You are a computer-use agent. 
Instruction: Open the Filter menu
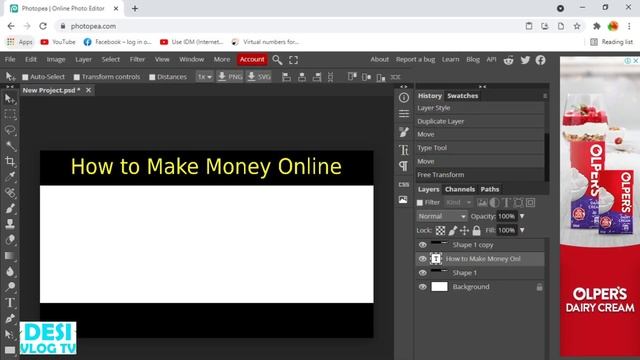(137, 60)
